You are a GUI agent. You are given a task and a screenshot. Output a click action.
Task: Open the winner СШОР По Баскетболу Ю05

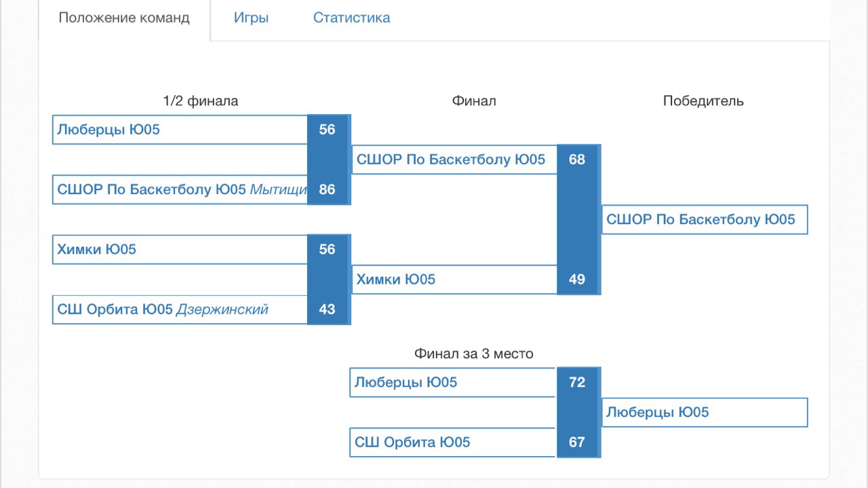pos(701,219)
